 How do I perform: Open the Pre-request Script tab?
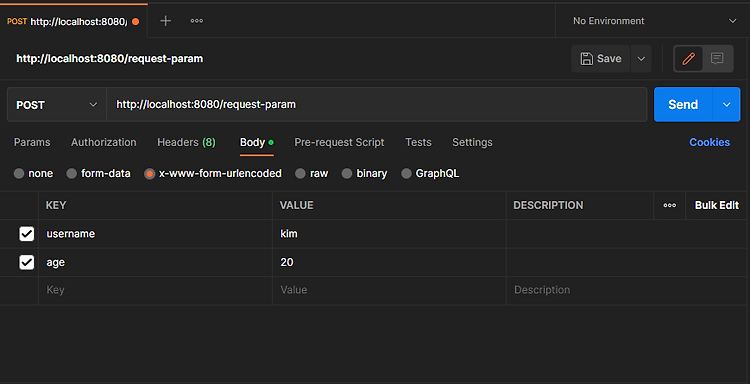339,143
